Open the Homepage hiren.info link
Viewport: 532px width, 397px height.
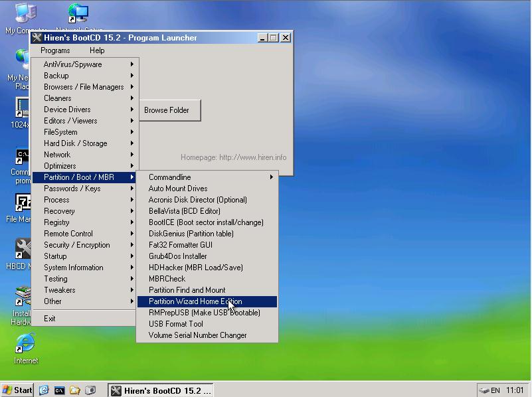(x=233, y=157)
